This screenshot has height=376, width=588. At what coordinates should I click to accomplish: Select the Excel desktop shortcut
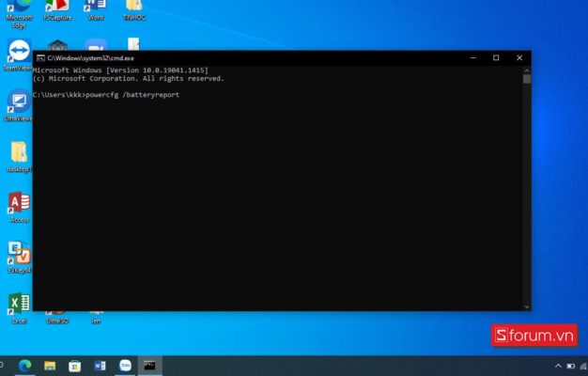[x=19, y=305]
